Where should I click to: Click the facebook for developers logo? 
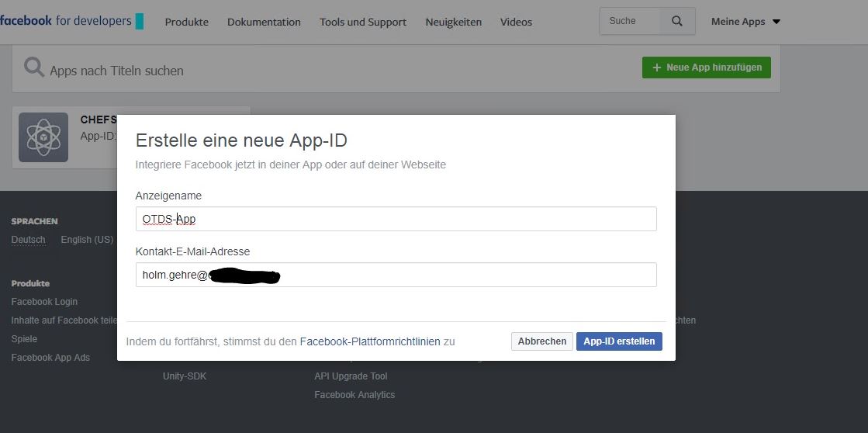pyautogui.click(x=71, y=21)
